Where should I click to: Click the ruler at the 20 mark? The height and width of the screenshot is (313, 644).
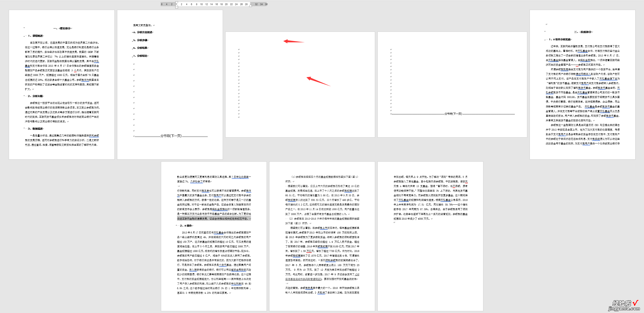point(226,4)
